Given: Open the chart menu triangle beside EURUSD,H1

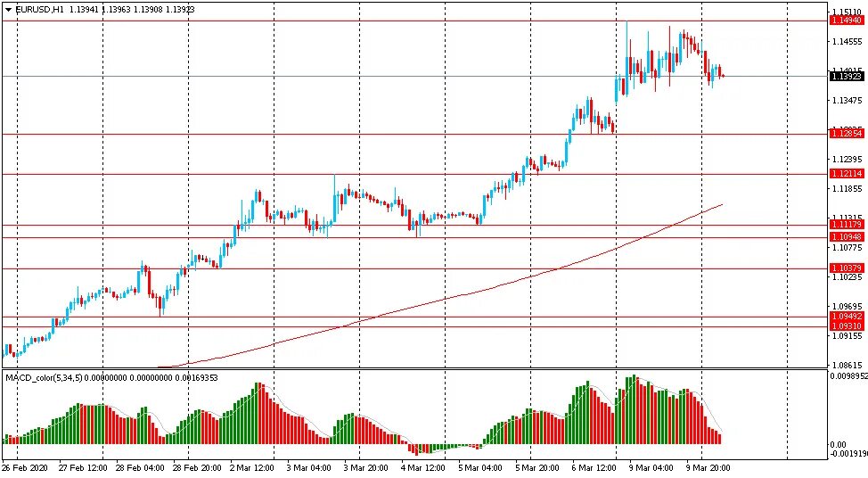Looking at the screenshot, I should pyautogui.click(x=8, y=10).
